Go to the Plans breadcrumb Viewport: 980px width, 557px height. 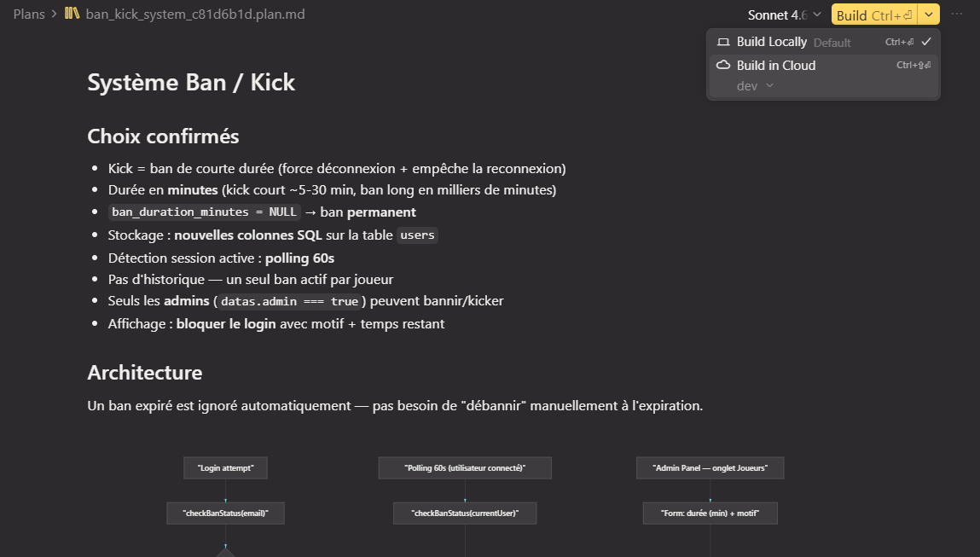click(x=29, y=15)
